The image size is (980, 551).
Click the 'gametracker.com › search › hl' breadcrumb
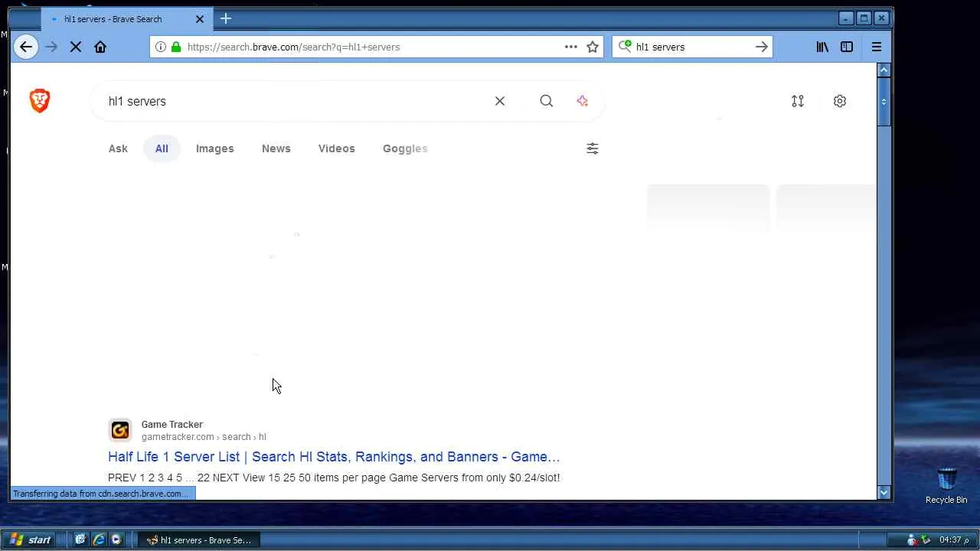click(x=204, y=437)
